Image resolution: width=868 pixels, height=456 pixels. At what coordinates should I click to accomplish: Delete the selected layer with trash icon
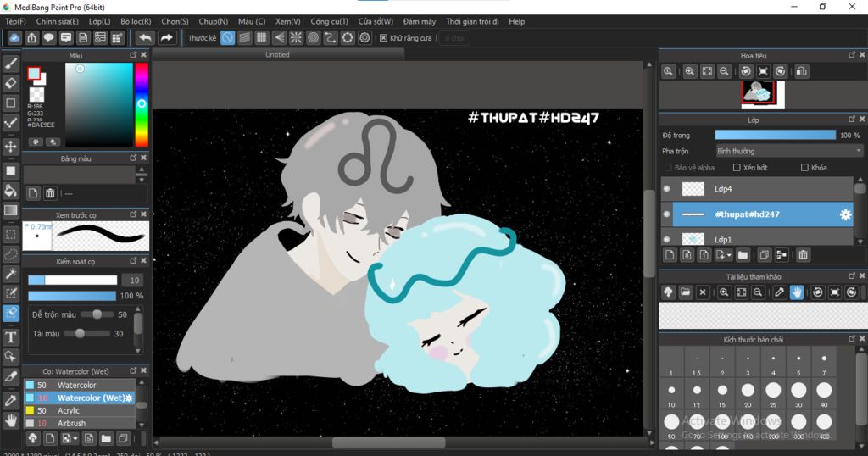[x=804, y=255]
